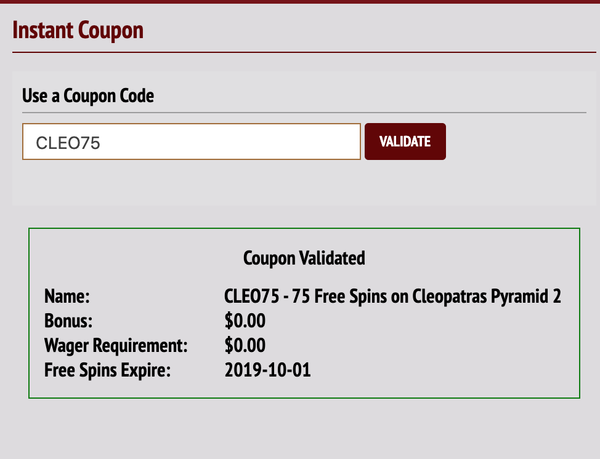The image size is (600, 459).
Task: Click empty space in the grey coupon panel below the input
Action: coord(300,185)
